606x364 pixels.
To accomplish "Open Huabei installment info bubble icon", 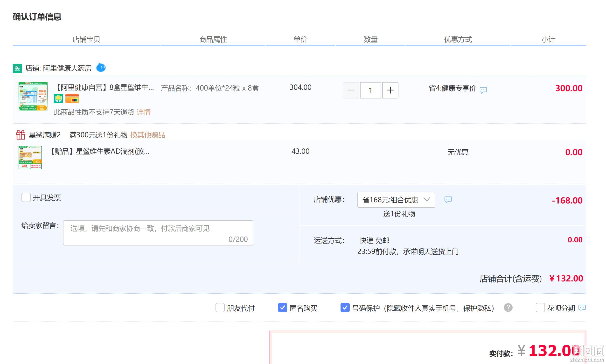I will (582, 308).
